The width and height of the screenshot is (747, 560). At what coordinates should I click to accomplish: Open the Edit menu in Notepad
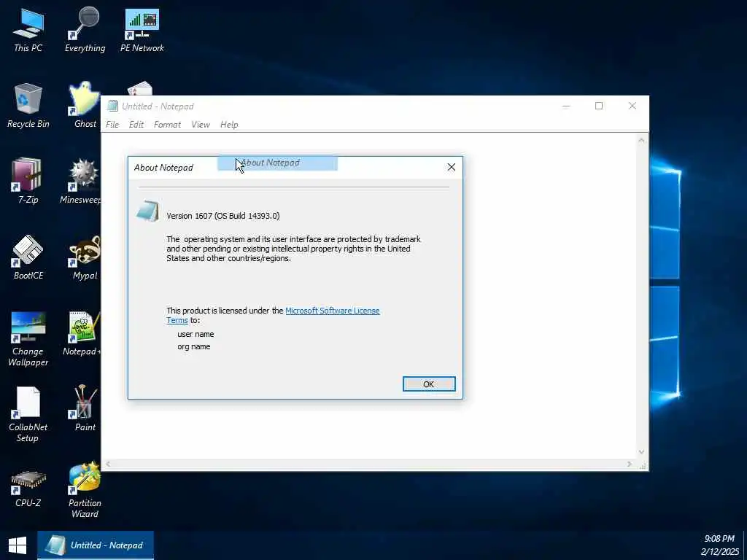click(x=136, y=124)
